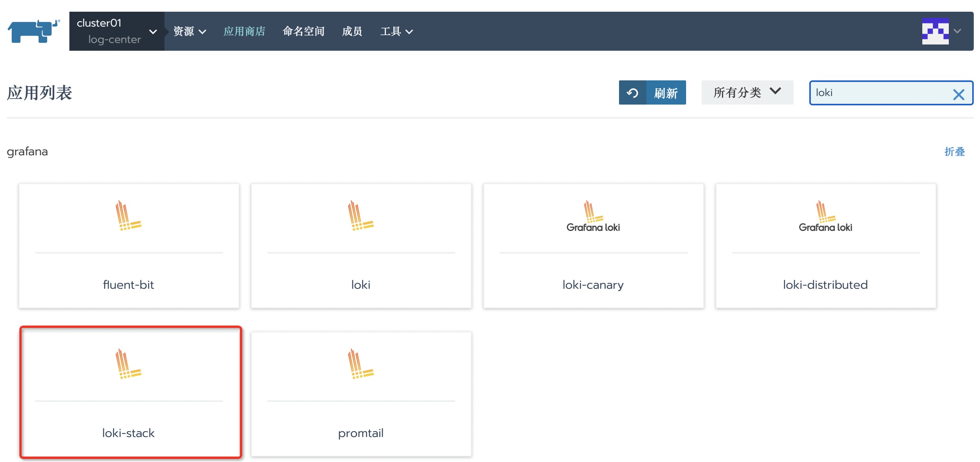Open the promtail app name
Image resolution: width=980 pixels, height=462 pixels.
click(x=361, y=434)
